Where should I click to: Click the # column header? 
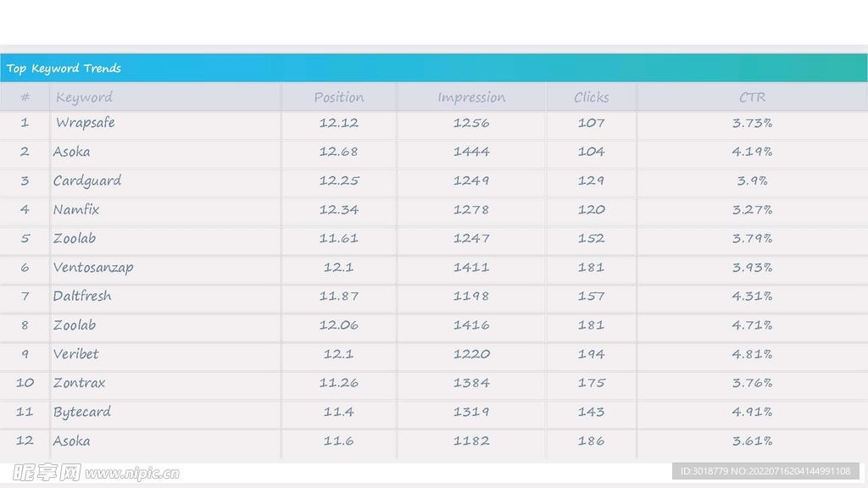(x=25, y=97)
